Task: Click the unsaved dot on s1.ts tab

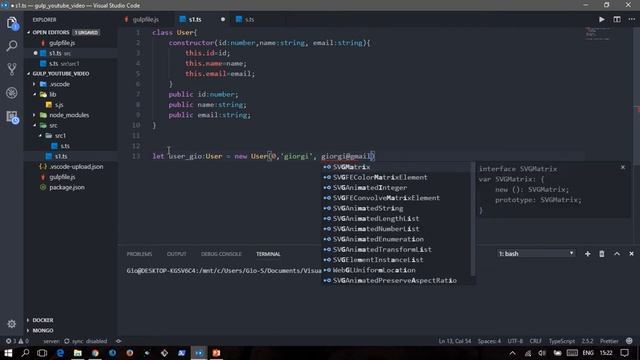Action: [223, 19]
